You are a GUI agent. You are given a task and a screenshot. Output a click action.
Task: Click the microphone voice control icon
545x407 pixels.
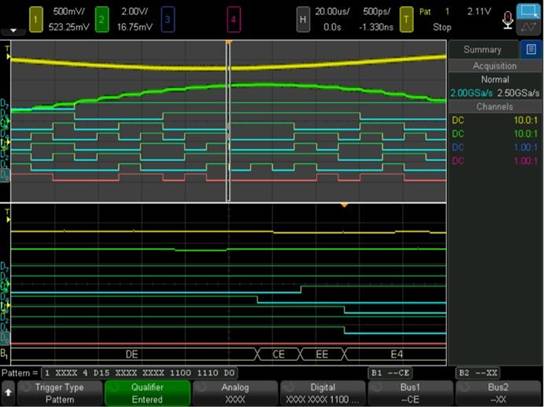507,20
